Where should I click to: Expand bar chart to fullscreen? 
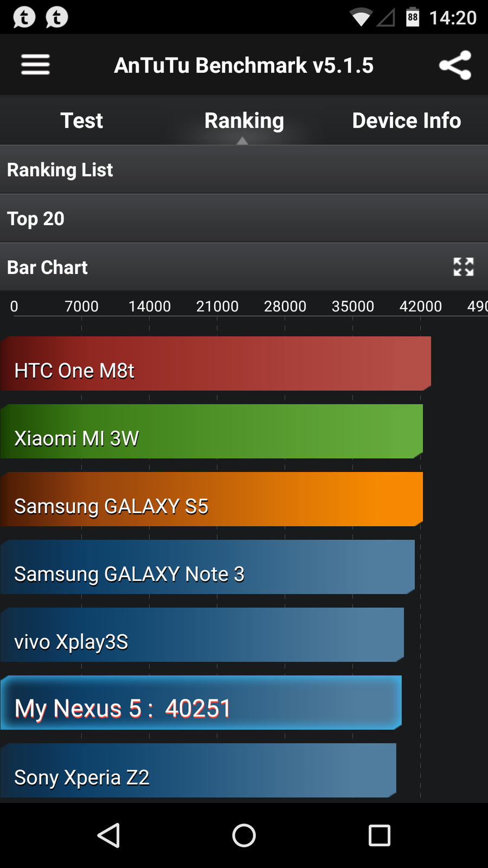pos(463,267)
